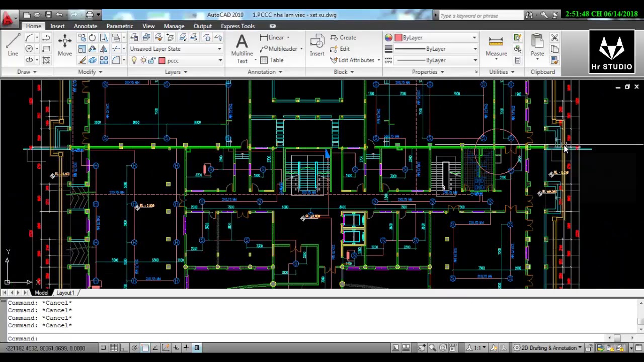This screenshot has width=644, height=362.
Task: Click the Save icon in quick access toolbar
Action: pos(48,15)
